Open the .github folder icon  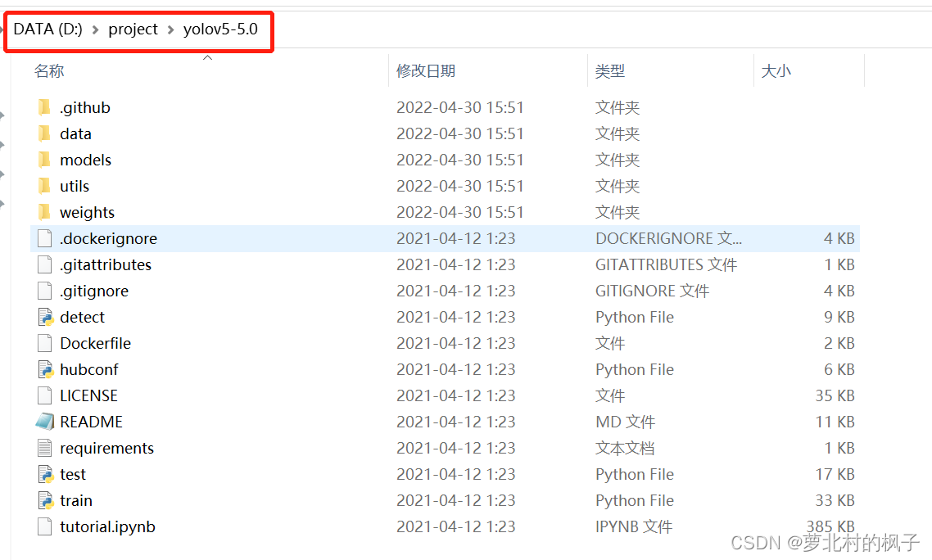pyautogui.click(x=44, y=107)
